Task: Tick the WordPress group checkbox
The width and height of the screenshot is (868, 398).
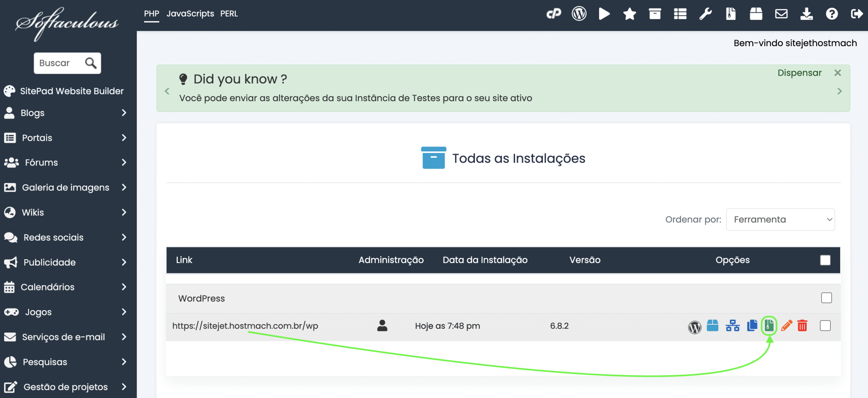Action: (x=826, y=298)
